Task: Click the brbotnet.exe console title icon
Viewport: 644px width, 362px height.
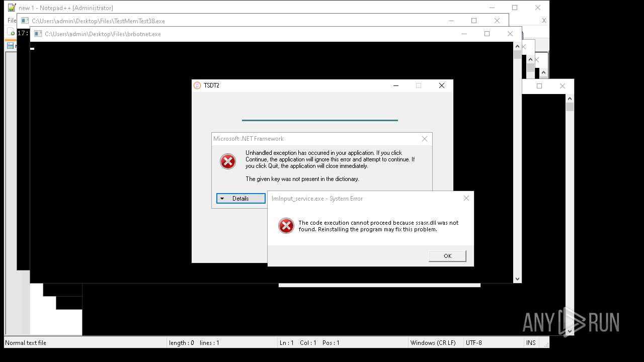Action: (x=38, y=34)
